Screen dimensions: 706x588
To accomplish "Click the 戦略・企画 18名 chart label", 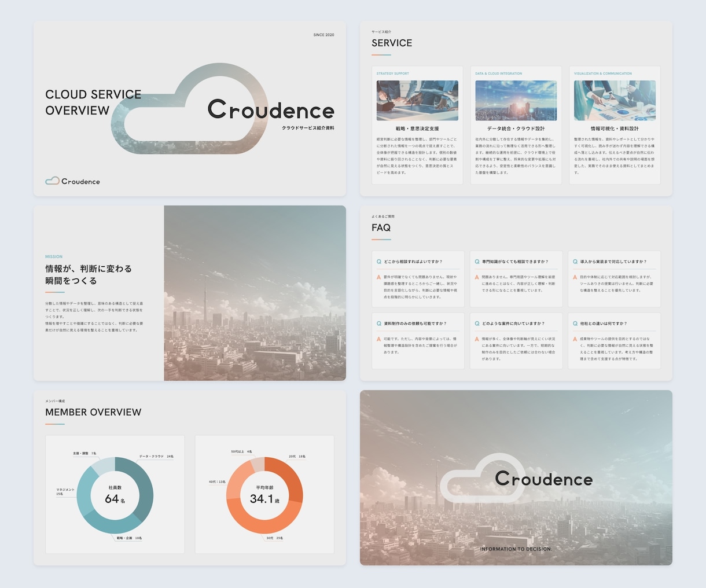I will [x=129, y=538].
